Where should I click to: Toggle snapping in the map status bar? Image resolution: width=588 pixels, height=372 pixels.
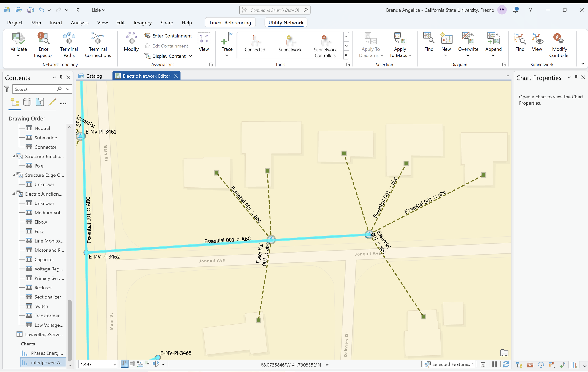click(x=124, y=364)
